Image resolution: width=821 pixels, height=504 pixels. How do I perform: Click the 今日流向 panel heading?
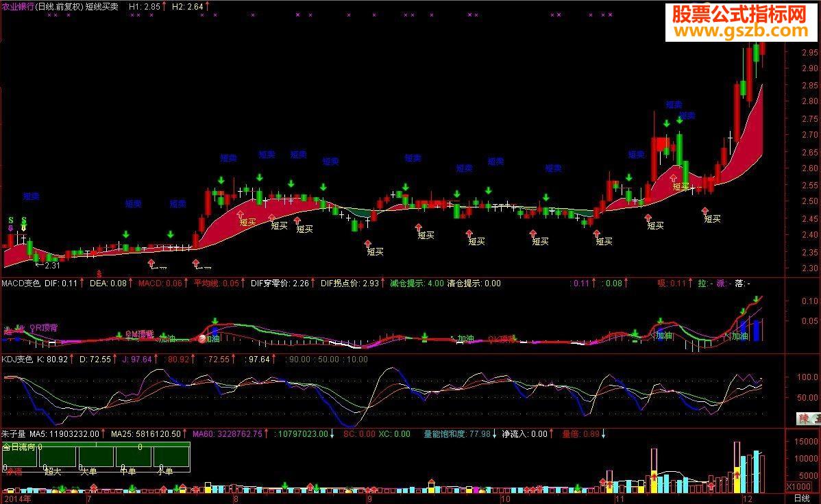coord(19,447)
